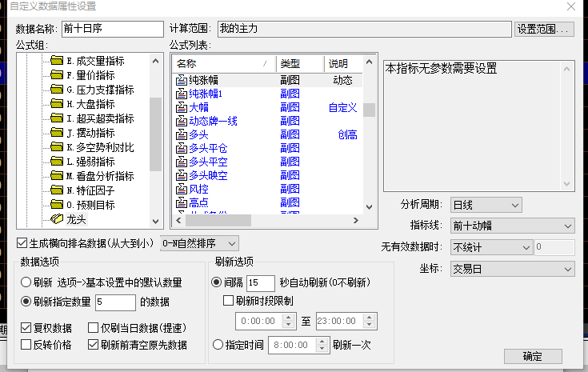Click 数据名称 input field
Viewport: 588px width, 372px height.
tap(113, 29)
